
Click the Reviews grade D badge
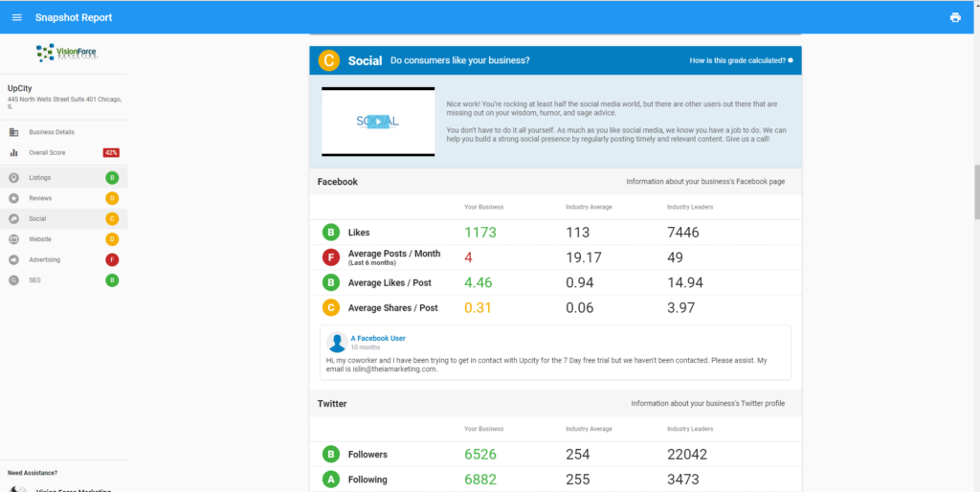coord(112,198)
